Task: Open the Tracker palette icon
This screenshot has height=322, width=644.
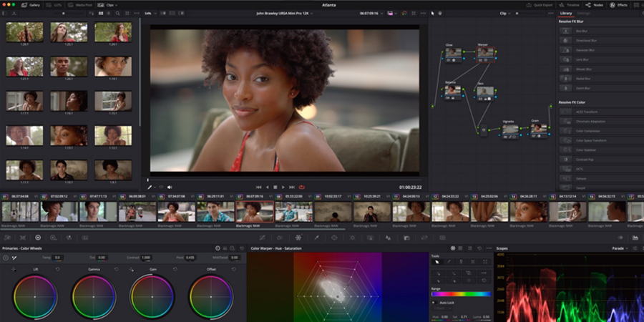Action: pyautogui.click(x=352, y=238)
